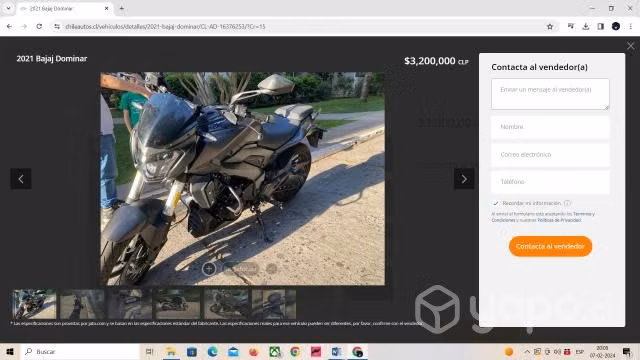The width and height of the screenshot is (640, 360).
Task: Show hidden system tray icons chevron
Action: coord(527,352)
